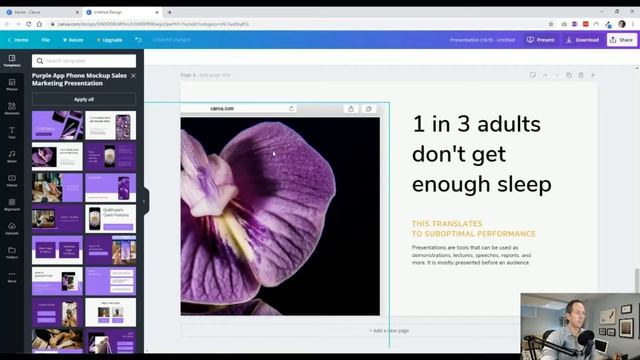Open the Videos sidebar tab
Viewport: 640px width, 360px height.
[12, 181]
